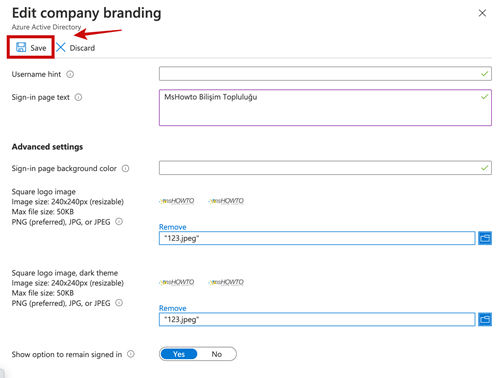Select Yes for remain signed in

pos(179,354)
